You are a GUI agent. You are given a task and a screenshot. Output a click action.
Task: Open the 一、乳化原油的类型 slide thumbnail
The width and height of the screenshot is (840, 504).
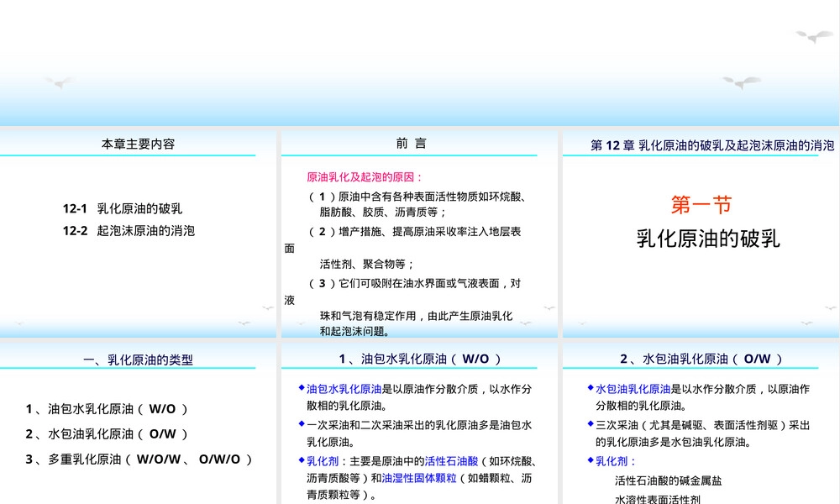pos(138,423)
